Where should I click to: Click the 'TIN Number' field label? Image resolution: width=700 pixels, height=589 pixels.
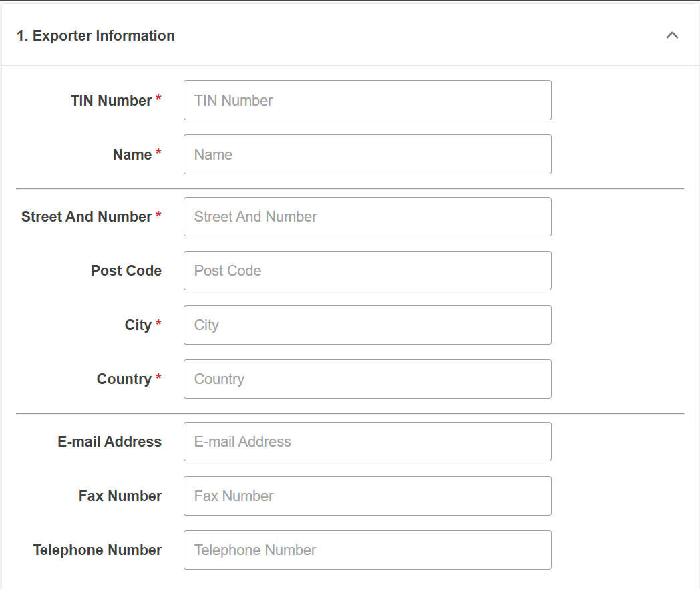click(111, 100)
